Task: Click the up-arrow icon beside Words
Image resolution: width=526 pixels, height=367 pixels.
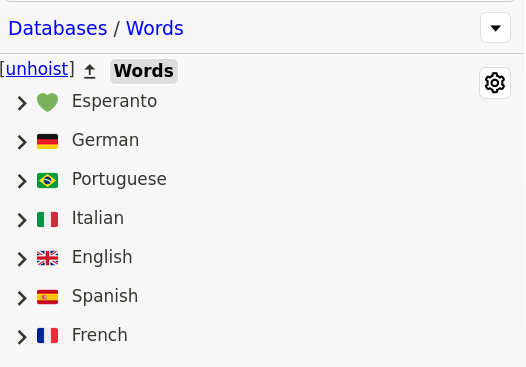Action: click(90, 71)
